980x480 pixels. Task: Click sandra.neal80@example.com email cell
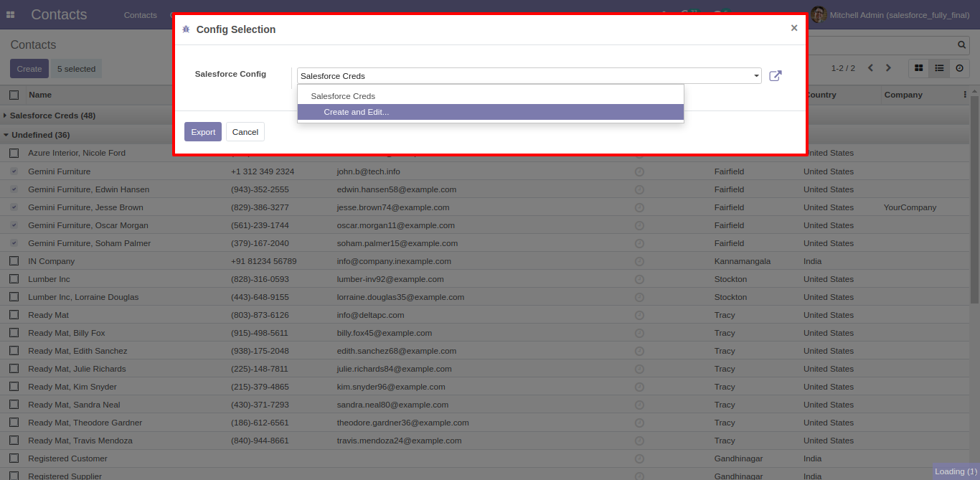[392, 405]
